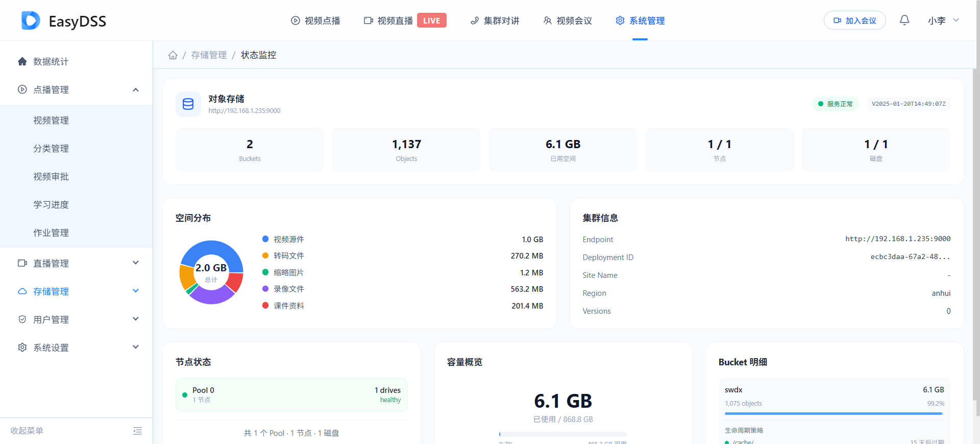Click the 集群对讲 phone icon

click(x=475, y=20)
